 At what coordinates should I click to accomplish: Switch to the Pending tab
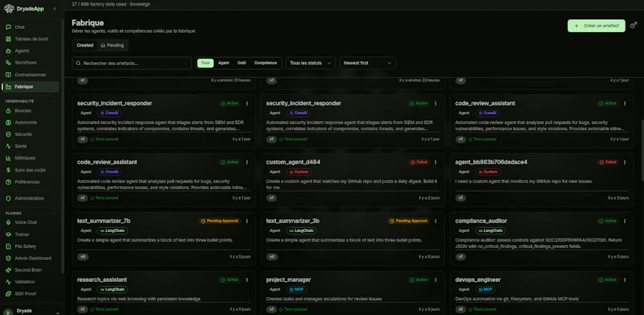[112, 45]
